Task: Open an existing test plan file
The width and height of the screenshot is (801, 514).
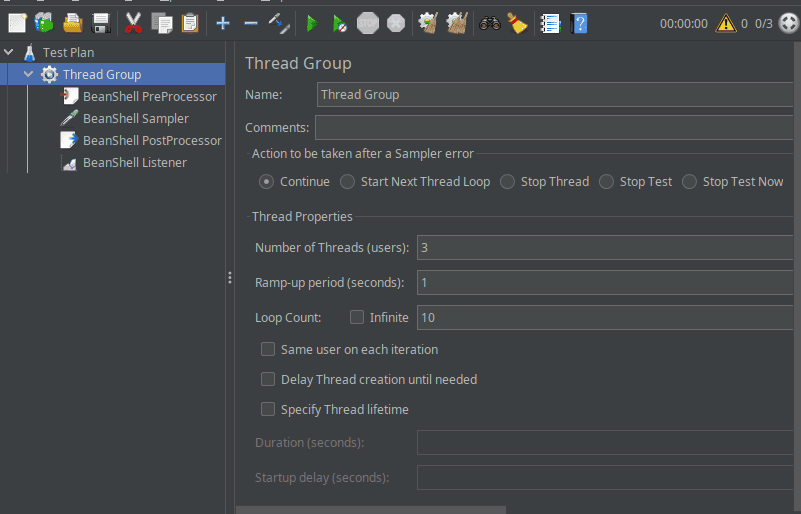Action: pyautogui.click(x=73, y=23)
